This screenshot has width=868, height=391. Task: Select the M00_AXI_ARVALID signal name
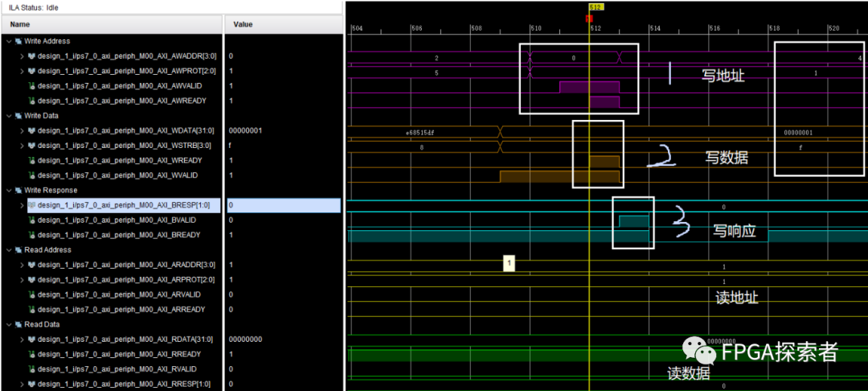pyautogui.click(x=119, y=294)
